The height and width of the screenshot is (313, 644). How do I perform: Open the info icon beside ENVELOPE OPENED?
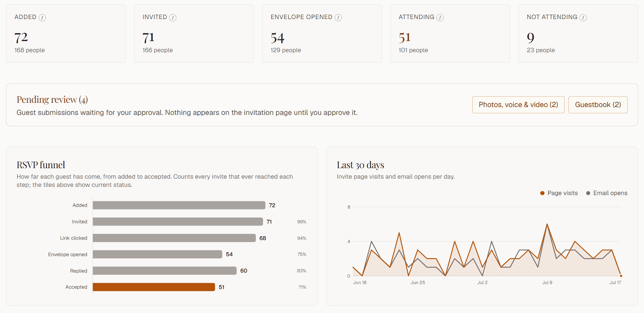(x=338, y=18)
